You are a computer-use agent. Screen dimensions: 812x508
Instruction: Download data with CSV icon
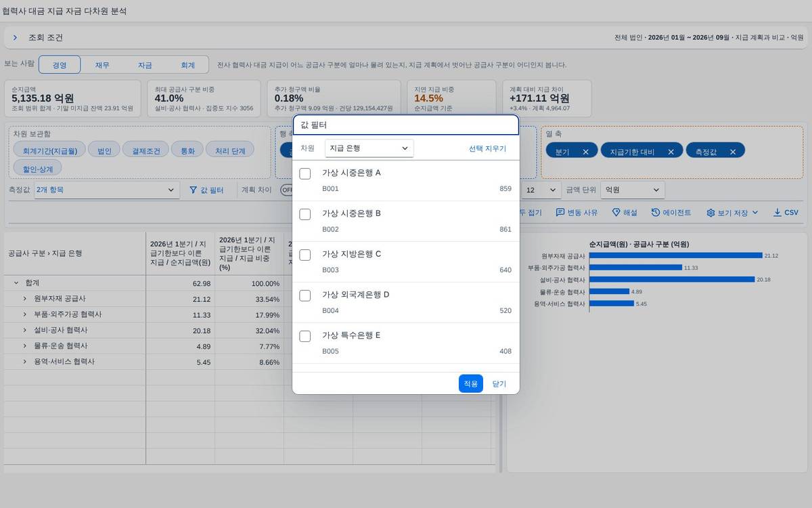point(777,213)
